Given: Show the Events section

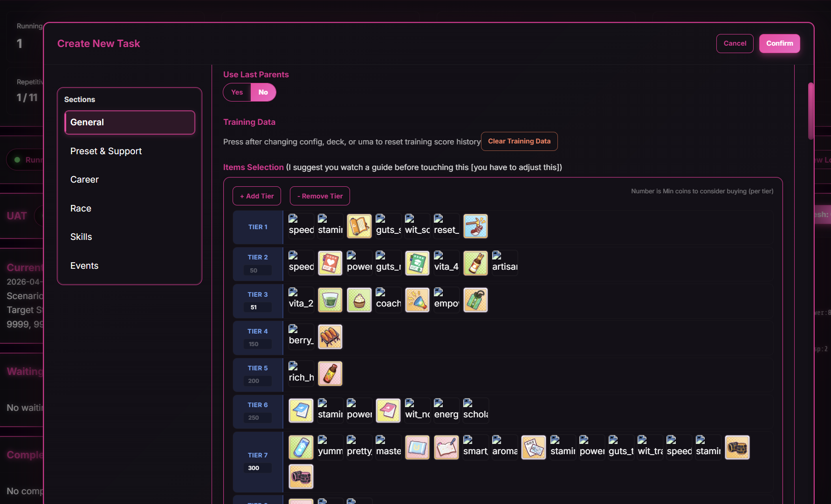Looking at the screenshot, I should pos(130,266).
